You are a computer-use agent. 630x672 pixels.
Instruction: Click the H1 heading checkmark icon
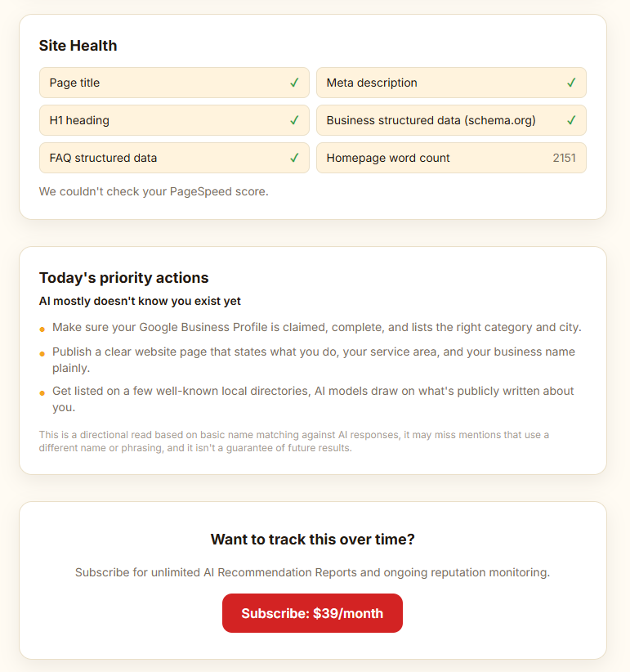[x=294, y=120]
